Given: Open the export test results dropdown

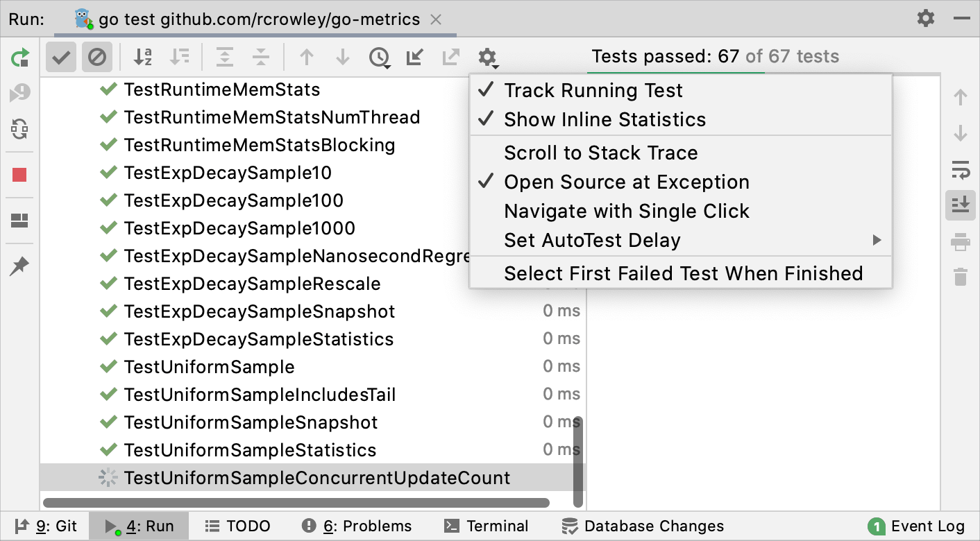Looking at the screenshot, I should click(450, 57).
